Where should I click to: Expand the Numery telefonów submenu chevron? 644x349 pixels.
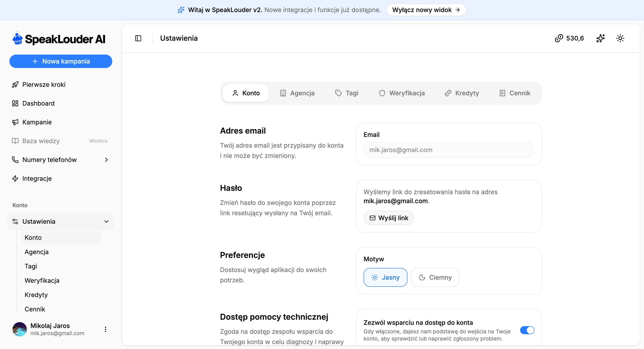click(x=106, y=160)
